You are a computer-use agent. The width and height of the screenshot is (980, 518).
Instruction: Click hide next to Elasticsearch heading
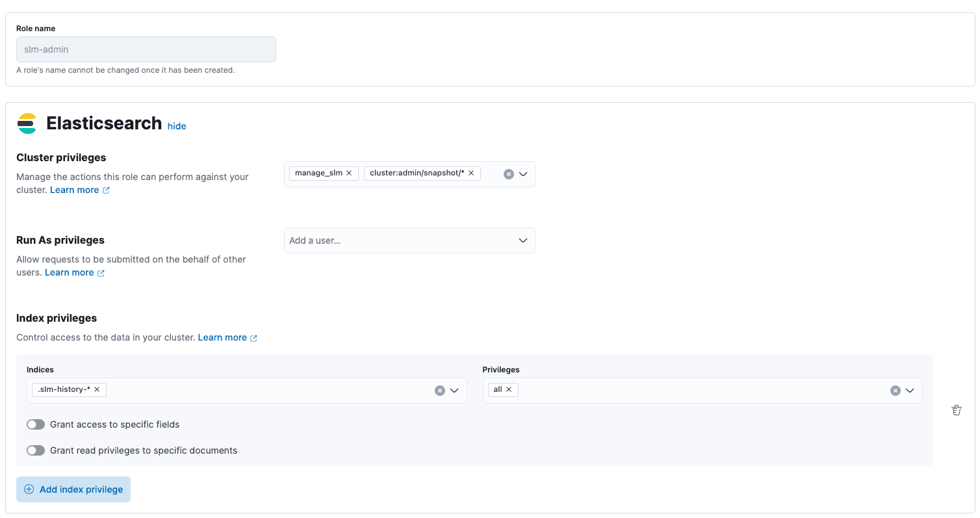coord(176,126)
